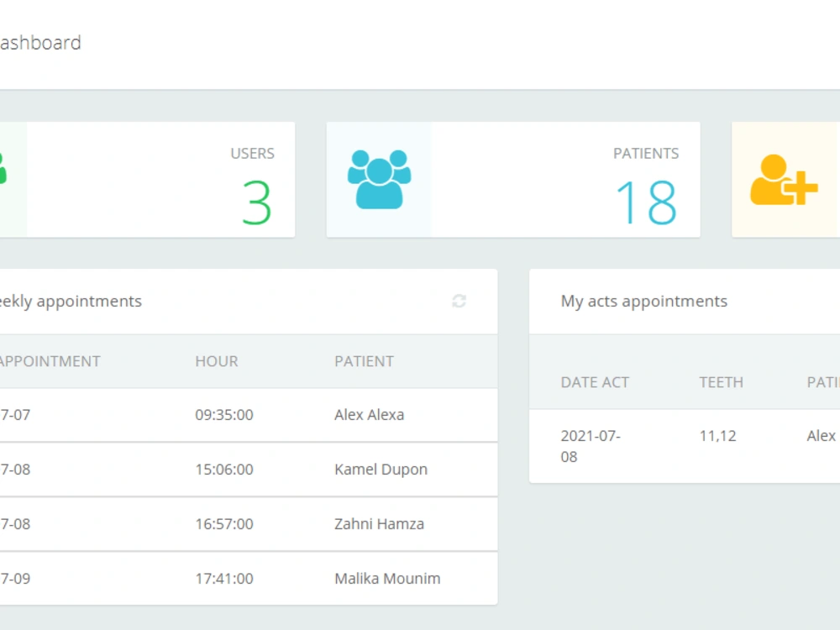
Task: Select hour 17:41:00 cell
Action: [x=224, y=579]
